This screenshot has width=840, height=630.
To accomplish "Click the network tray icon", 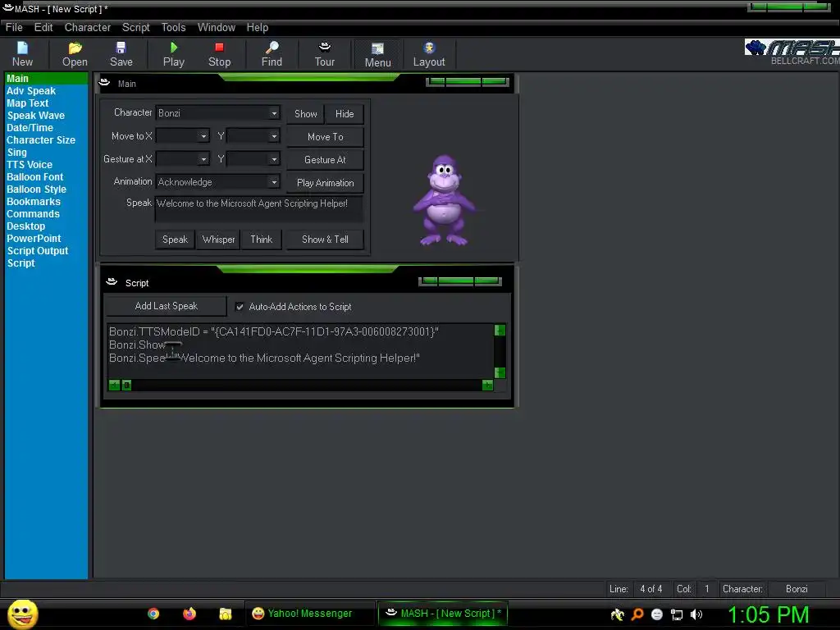I will click(677, 614).
